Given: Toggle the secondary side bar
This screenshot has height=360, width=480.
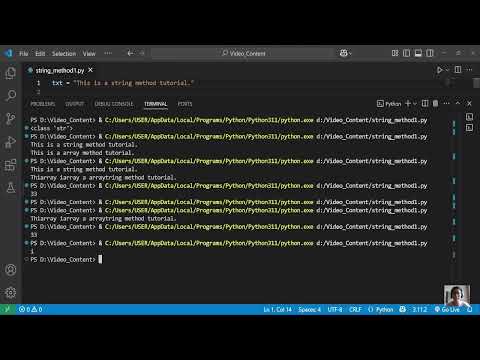Looking at the screenshot, I should click(430, 53).
